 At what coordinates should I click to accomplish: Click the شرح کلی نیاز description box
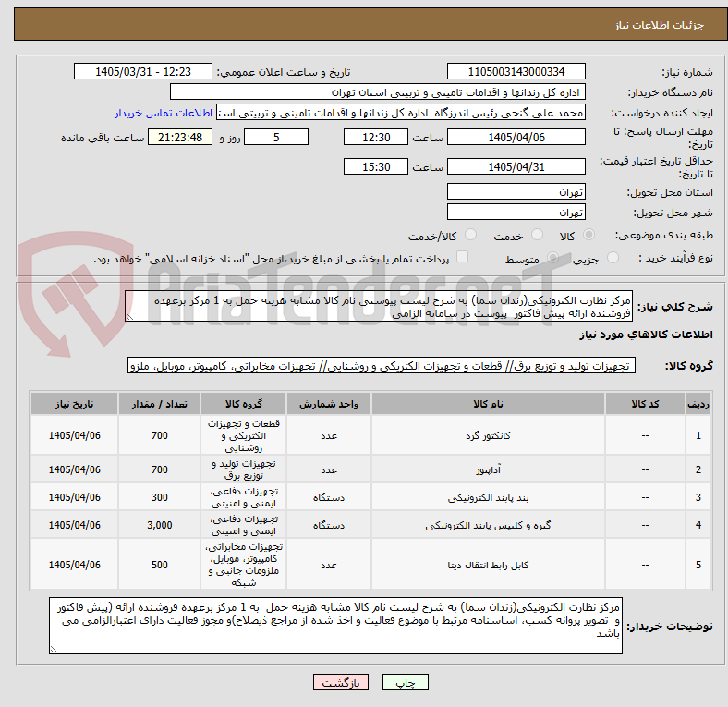[x=379, y=307]
